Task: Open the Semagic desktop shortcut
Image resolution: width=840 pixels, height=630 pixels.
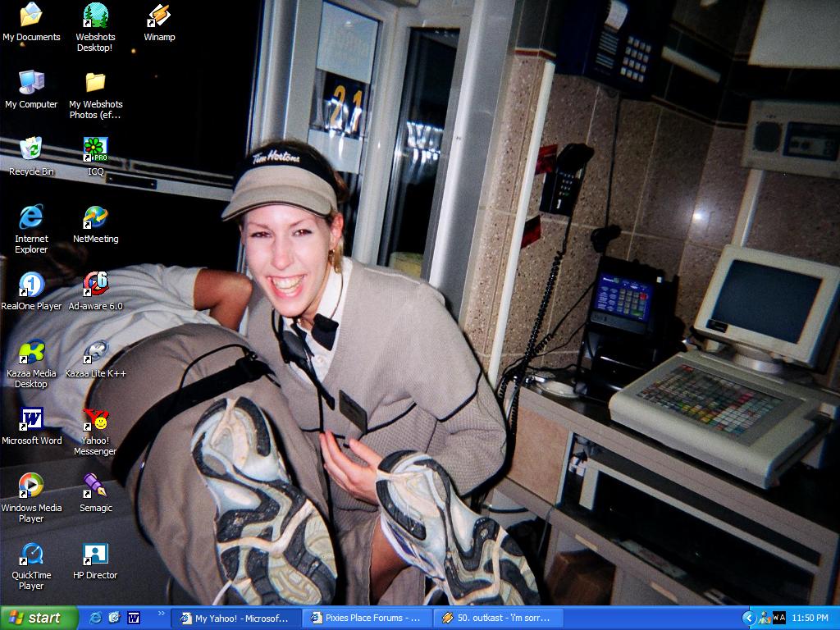Action: (95, 486)
